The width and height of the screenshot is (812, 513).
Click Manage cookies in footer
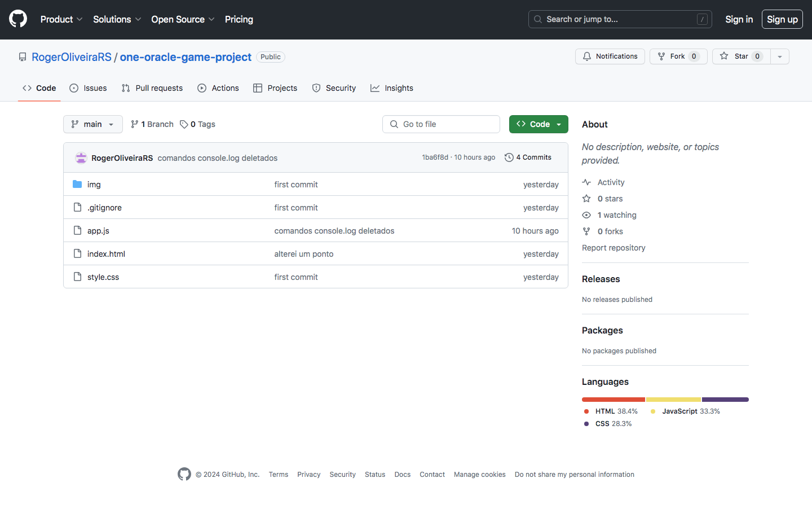pos(480,475)
